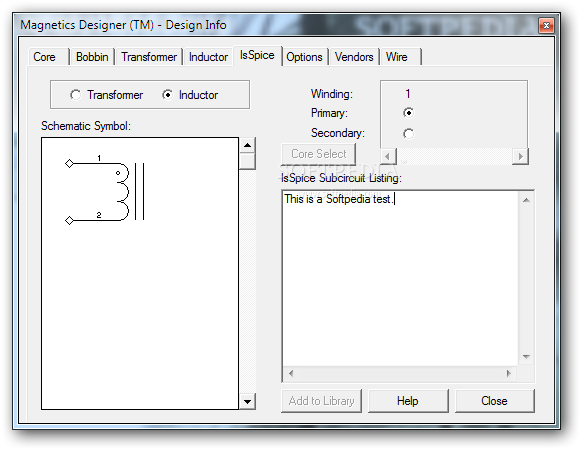Click winding list right scroll arrow
Viewport: 581px width, 450px height.
click(520, 156)
